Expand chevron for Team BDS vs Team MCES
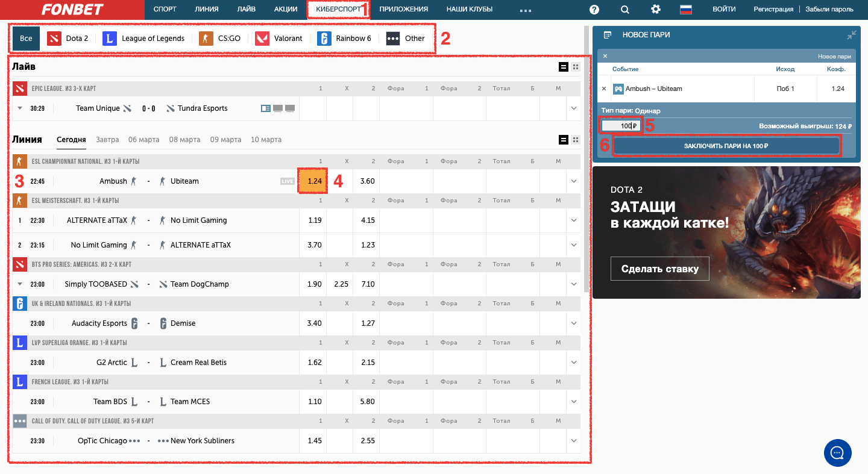868x474 pixels. click(573, 402)
